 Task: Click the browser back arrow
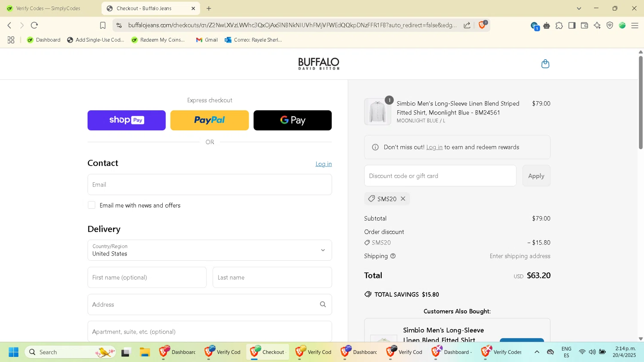(x=9, y=25)
